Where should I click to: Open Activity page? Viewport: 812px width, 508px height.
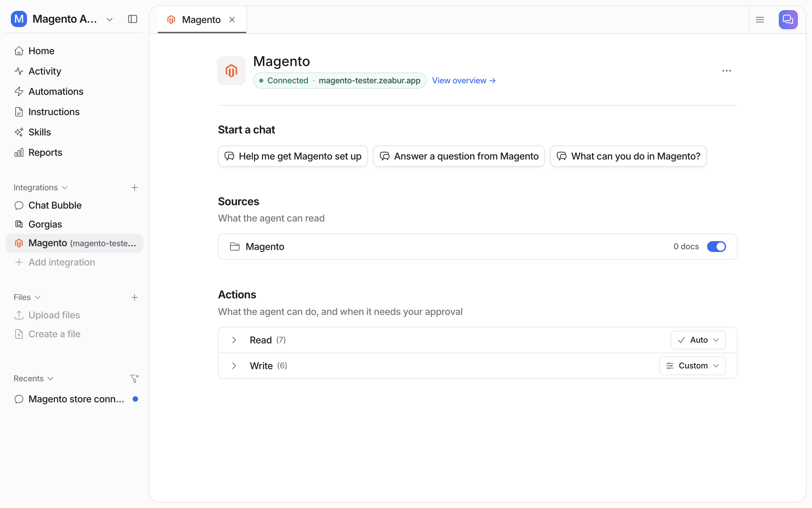(x=74, y=71)
